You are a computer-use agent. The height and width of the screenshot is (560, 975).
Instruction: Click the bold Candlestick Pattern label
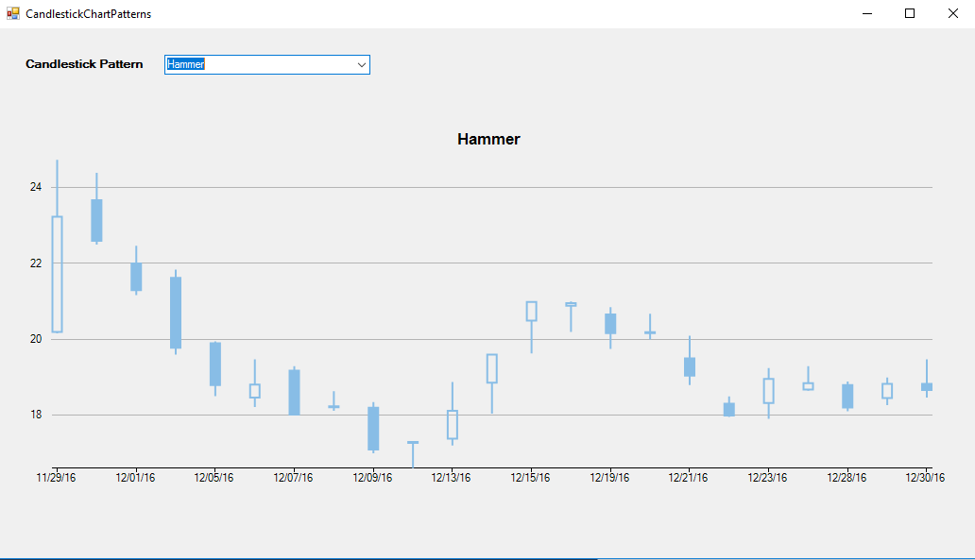coord(84,64)
